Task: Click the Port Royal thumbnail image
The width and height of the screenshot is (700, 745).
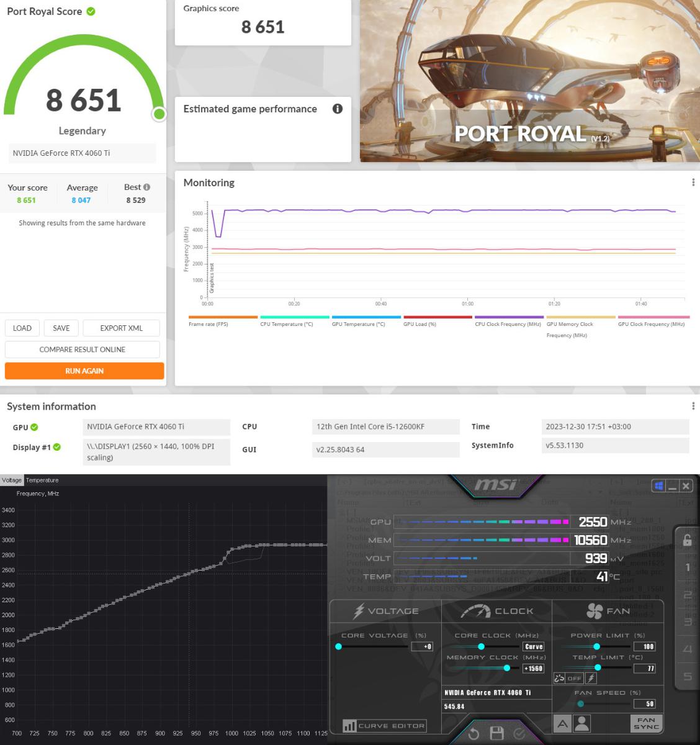Action: pyautogui.click(x=530, y=81)
